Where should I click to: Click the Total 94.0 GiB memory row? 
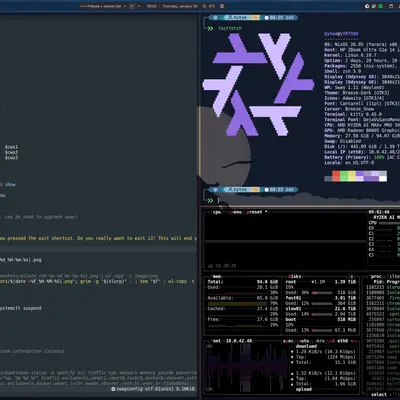[x=243, y=282]
